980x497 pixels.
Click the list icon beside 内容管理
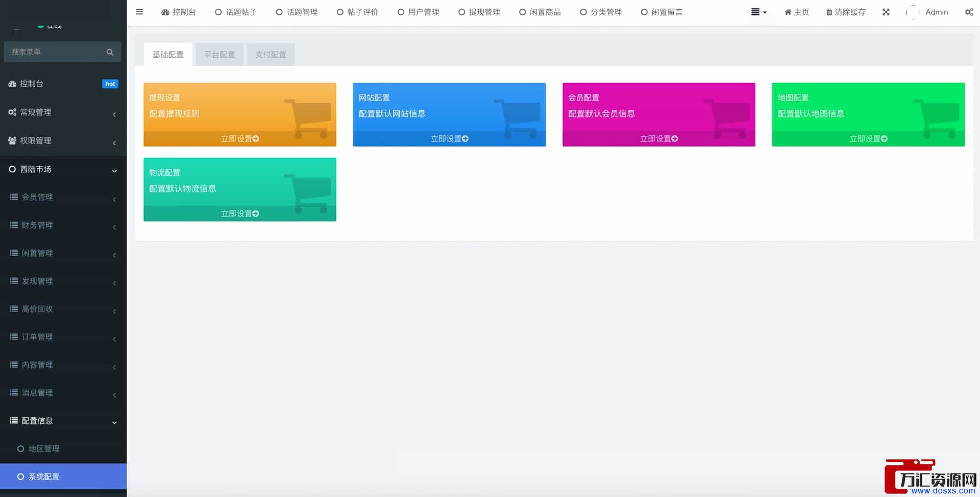[x=14, y=365]
